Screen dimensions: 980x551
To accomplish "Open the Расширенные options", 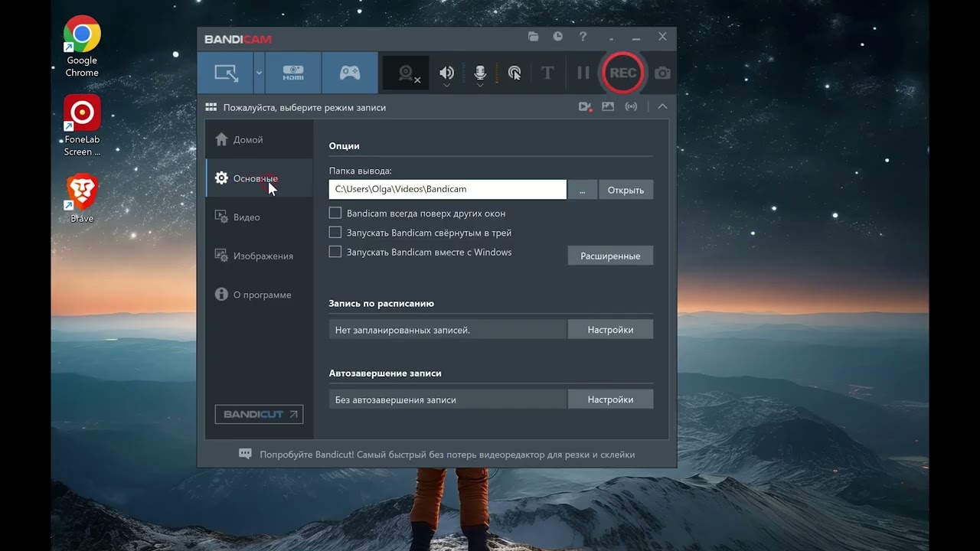I will pos(610,256).
